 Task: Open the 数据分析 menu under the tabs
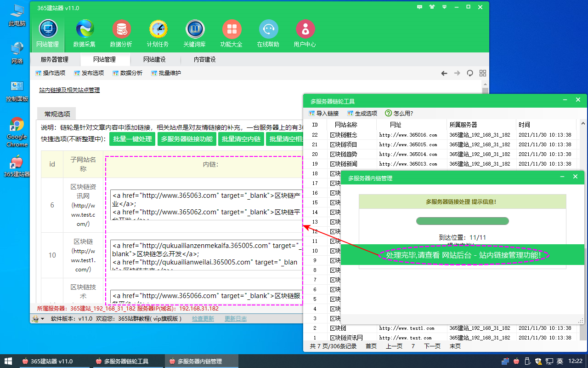coord(128,73)
